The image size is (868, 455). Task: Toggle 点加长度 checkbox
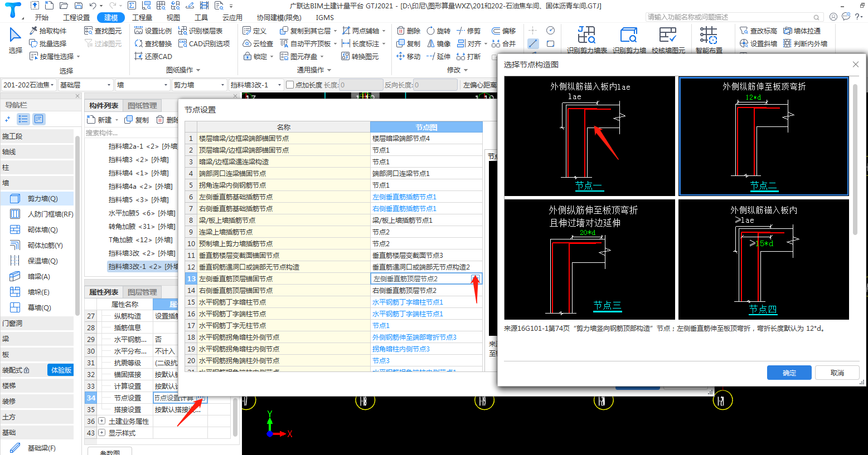(289, 85)
